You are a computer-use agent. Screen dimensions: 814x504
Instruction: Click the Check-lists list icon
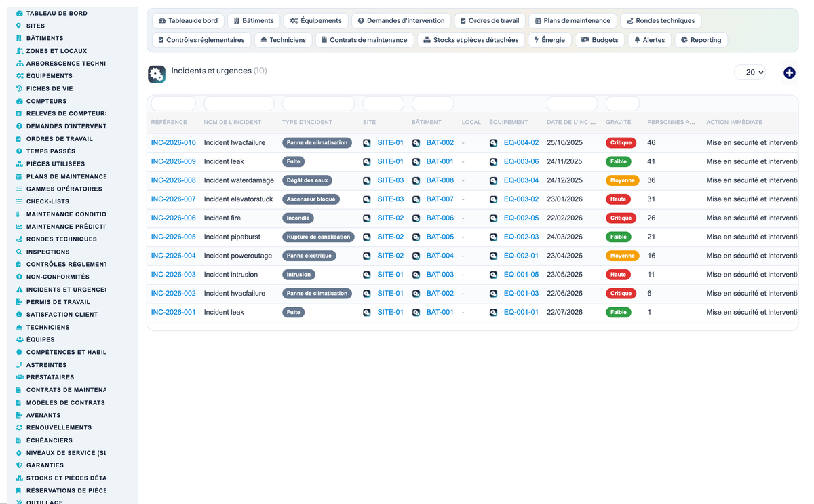[x=19, y=201]
